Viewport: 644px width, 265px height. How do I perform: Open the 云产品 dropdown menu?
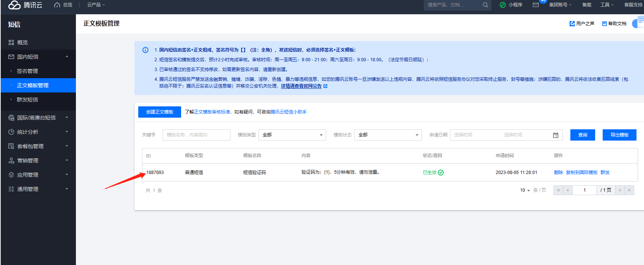coord(96,5)
